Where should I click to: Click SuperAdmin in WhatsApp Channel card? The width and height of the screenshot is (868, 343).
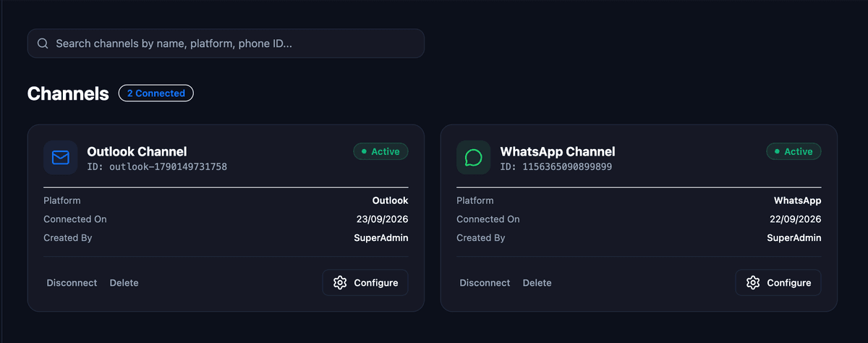click(x=794, y=238)
